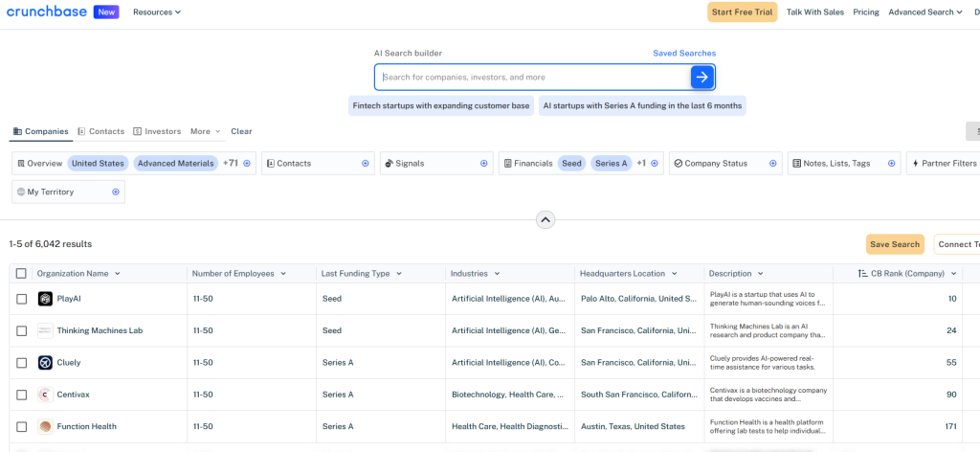This screenshot has height=452, width=980.
Task: Check the Thinking Machines Lab row checkbox
Action: click(x=21, y=330)
